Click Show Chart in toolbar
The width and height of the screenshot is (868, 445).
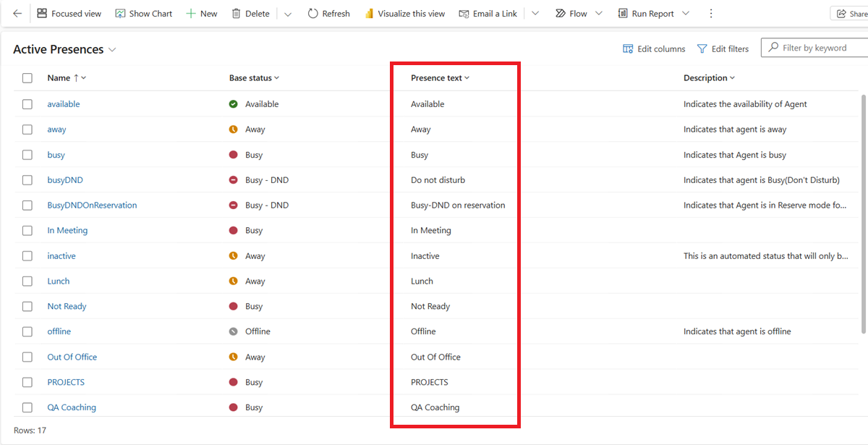pyautogui.click(x=143, y=14)
